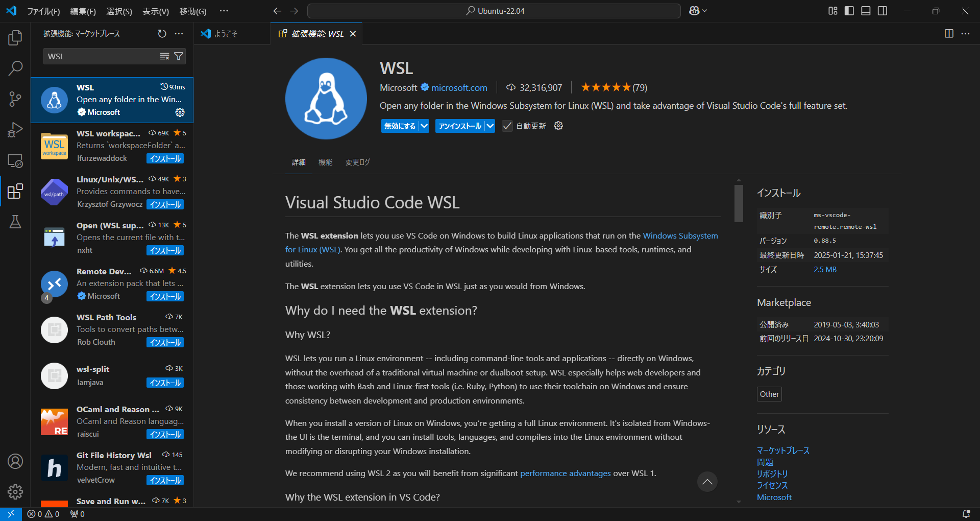
Task: Close the WSL extension tab
Action: point(353,34)
